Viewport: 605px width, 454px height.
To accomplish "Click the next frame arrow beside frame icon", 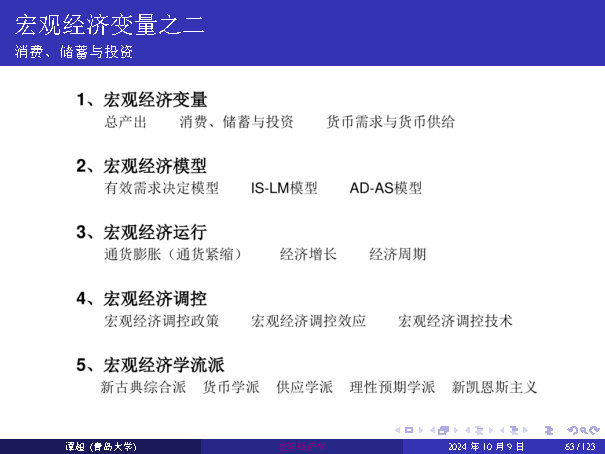I will [453, 430].
